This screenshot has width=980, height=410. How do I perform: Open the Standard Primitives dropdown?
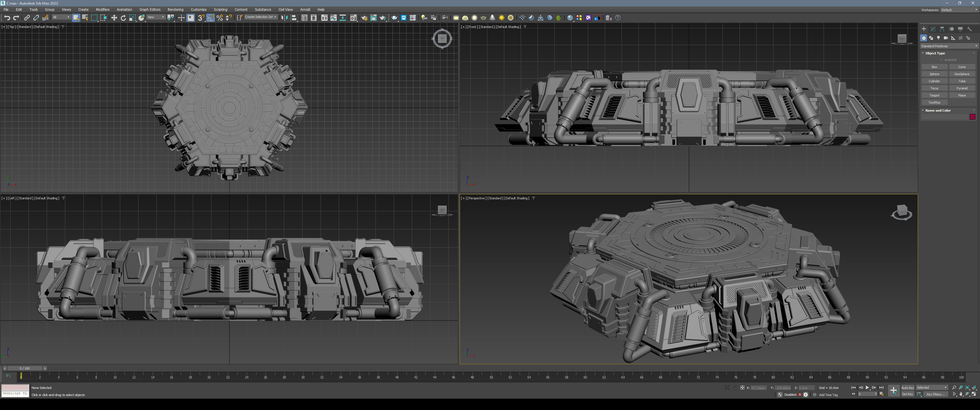coord(949,46)
